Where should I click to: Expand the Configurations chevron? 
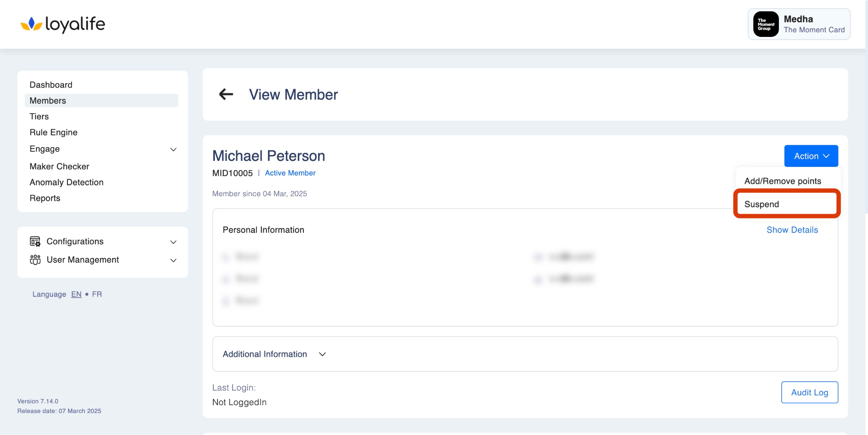pyautogui.click(x=173, y=242)
